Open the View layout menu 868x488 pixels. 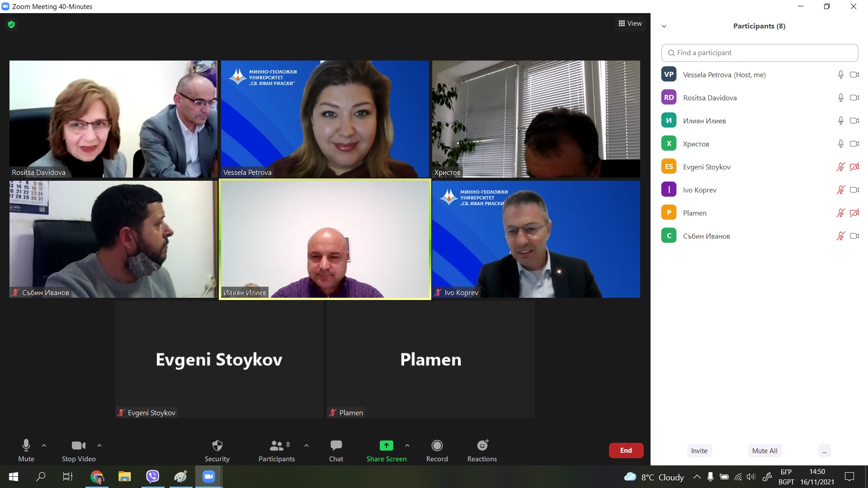pos(630,23)
